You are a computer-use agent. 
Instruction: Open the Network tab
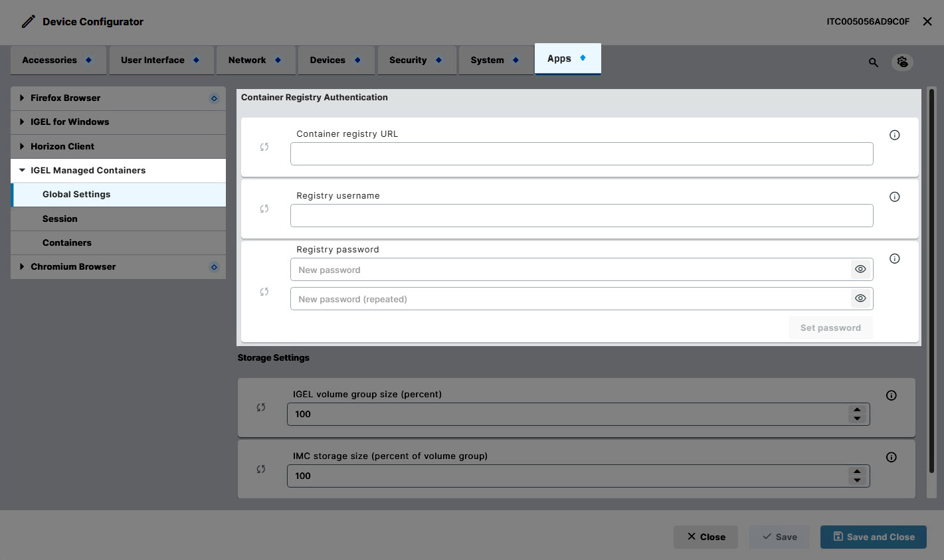[x=256, y=60]
